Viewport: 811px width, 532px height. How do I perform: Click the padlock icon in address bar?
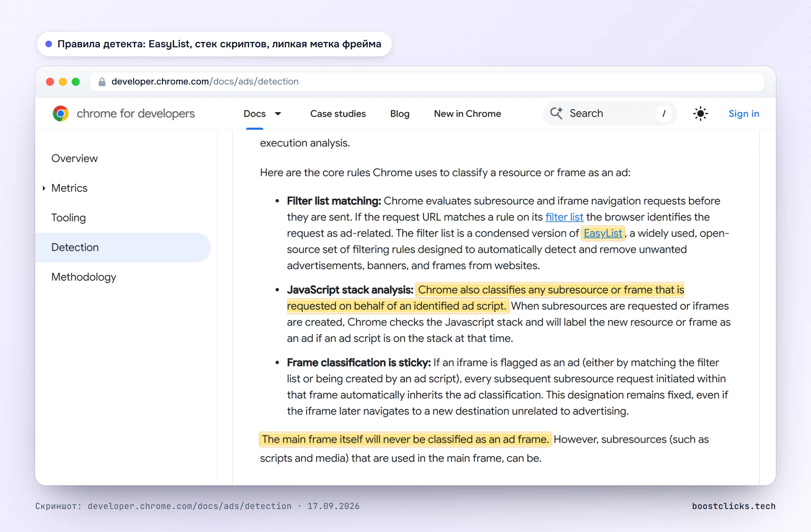click(x=102, y=82)
